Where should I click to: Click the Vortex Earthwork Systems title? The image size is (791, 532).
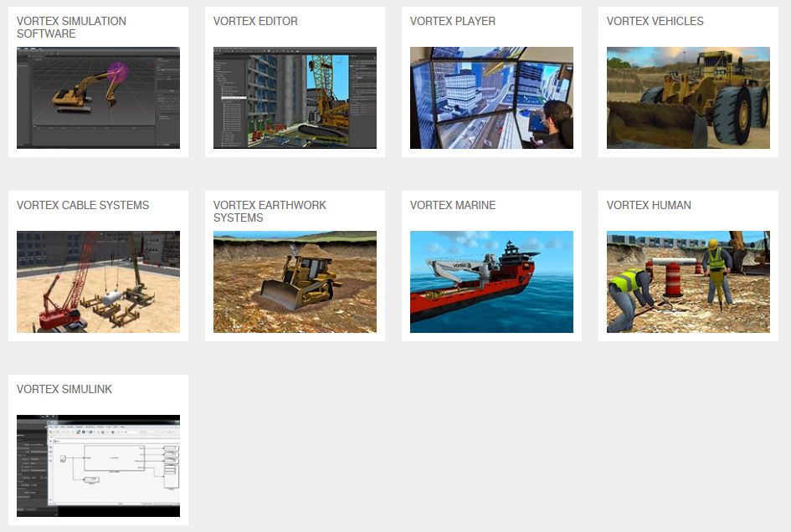pyautogui.click(x=270, y=212)
